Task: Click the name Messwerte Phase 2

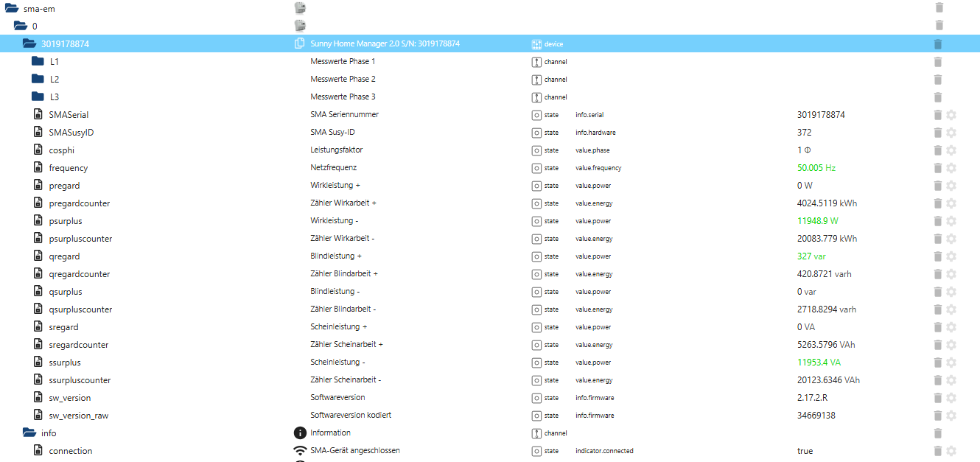Action: coord(343,79)
